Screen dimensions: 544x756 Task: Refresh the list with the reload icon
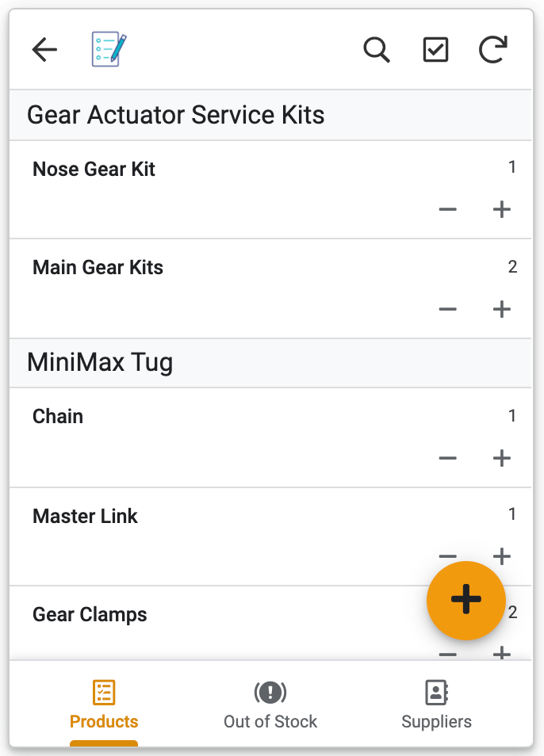[493, 49]
